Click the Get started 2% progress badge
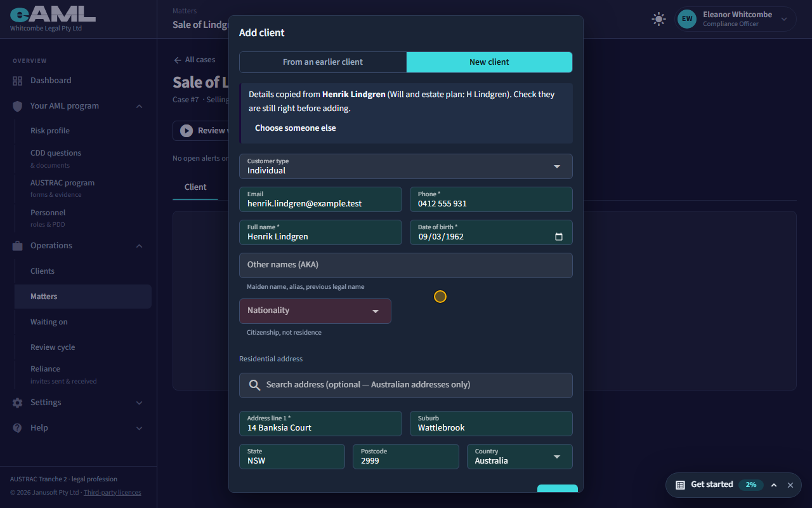Image resolution: width=812 pixels, height=508 pixels. pos(751,485)
